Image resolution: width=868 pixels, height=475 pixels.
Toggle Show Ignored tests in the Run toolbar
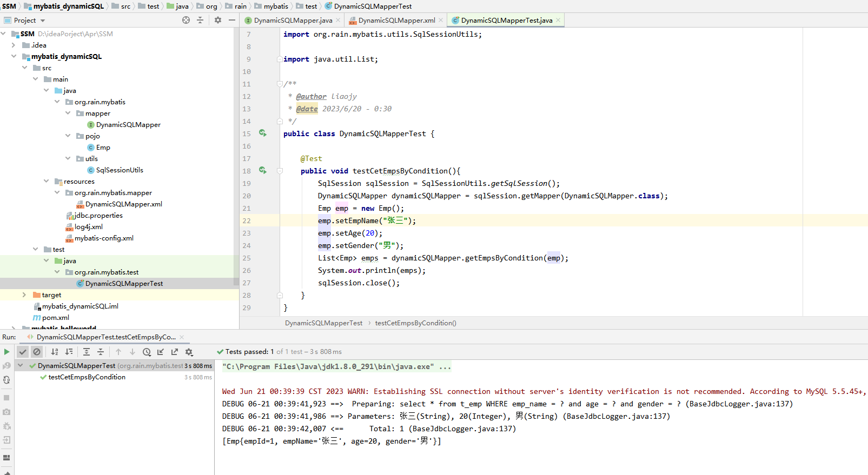37,352
